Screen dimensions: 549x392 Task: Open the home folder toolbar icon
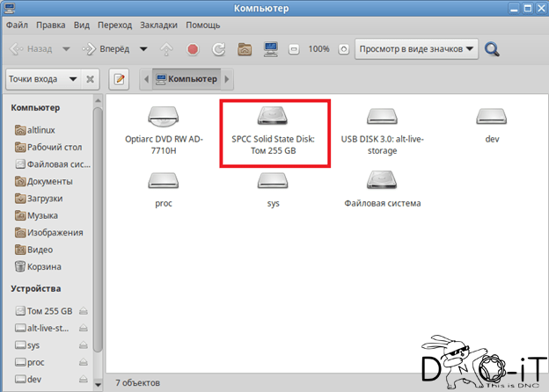(245, 49)
